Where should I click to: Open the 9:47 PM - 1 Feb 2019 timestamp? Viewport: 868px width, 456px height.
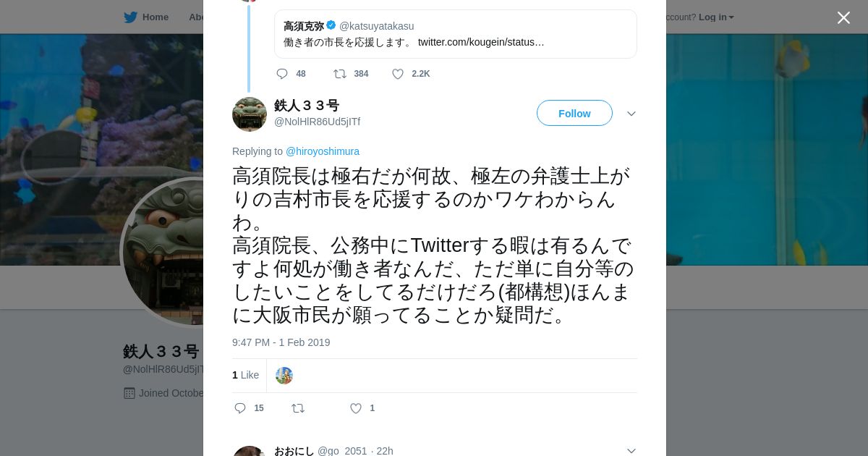pyautogui.click(x=281, y=342)
